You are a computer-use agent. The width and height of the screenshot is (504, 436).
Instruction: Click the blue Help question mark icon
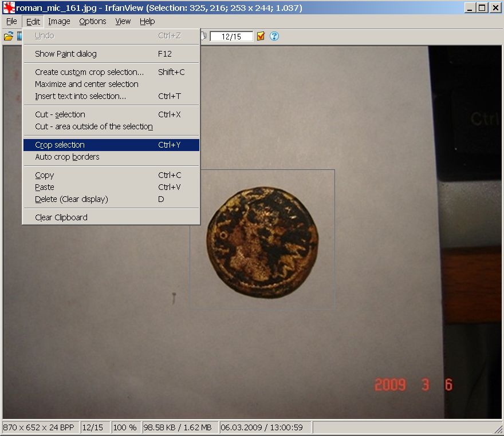click(x=274, y=36)
